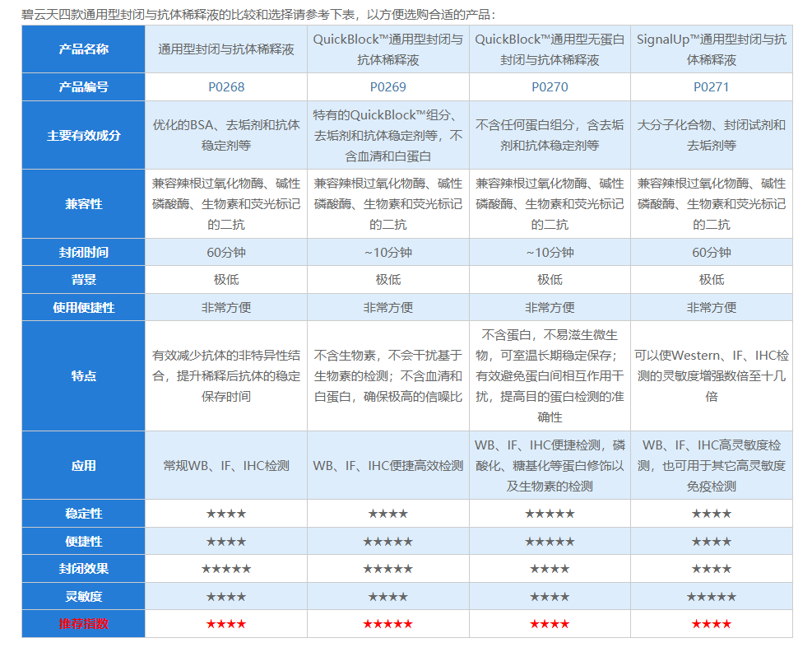The width and height of the screenshot is (812, 652).
Task: Click the SignalUp™通用型封闭与抗体稀释液 header
Action: 709,50
